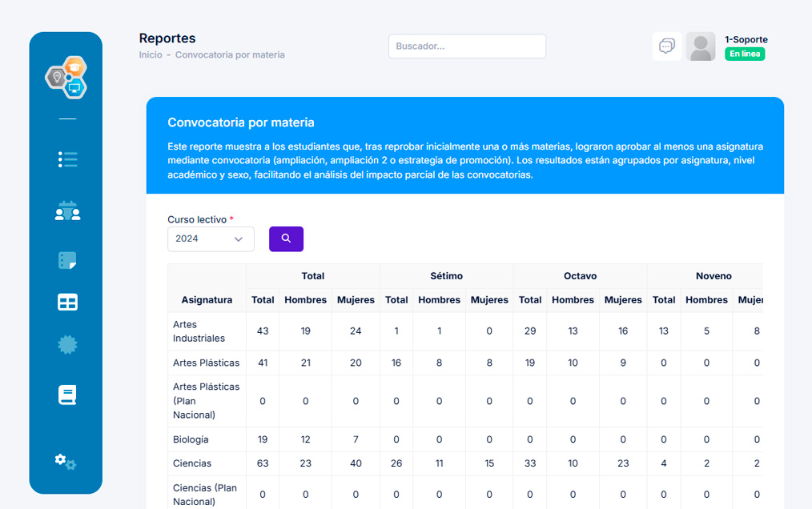Open the bulleted list sidebar icon

click(x=67, y=159)
